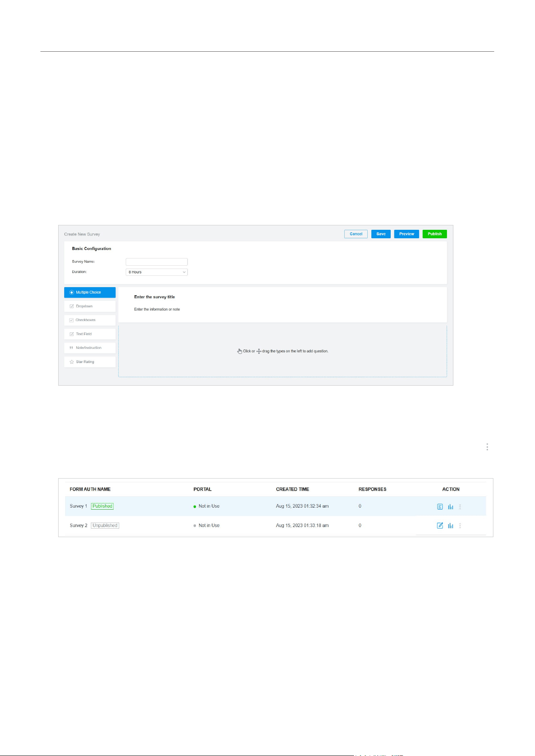Open the statistics chart icon for Survey 2

(451, 525)
